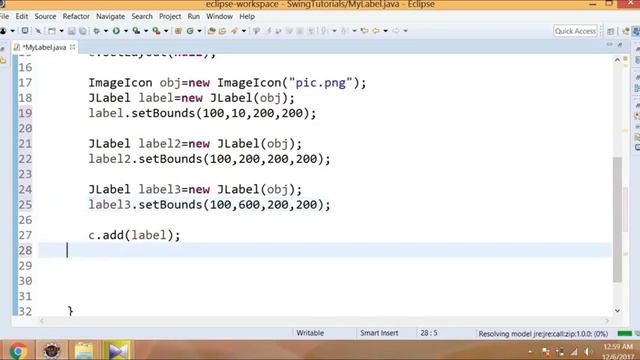
Task: Open the Help menu
Action: click(x=247, y=16)
